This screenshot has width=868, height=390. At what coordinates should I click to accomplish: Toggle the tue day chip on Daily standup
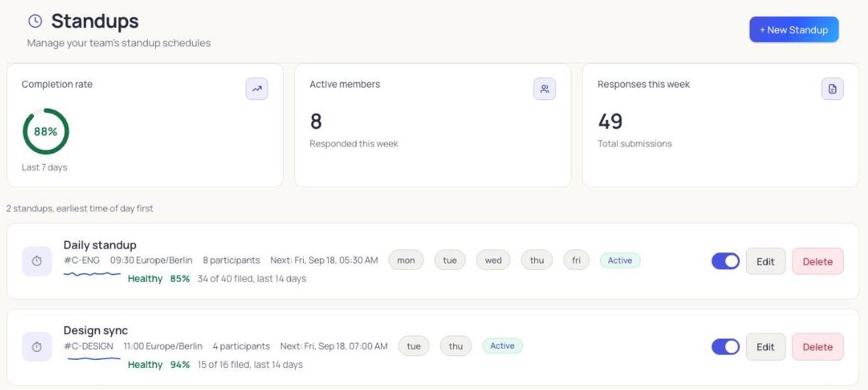[450, 260]
